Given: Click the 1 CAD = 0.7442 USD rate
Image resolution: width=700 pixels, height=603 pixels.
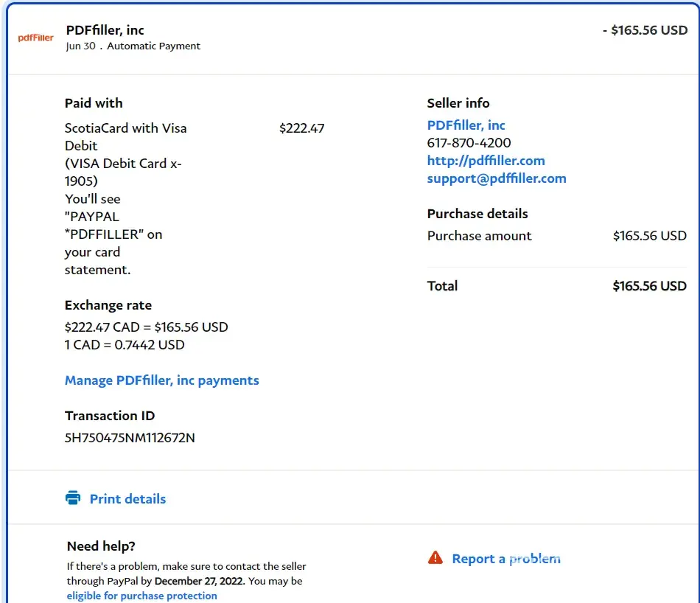Looking at the screenshot, I should click(x=125, y=345).
